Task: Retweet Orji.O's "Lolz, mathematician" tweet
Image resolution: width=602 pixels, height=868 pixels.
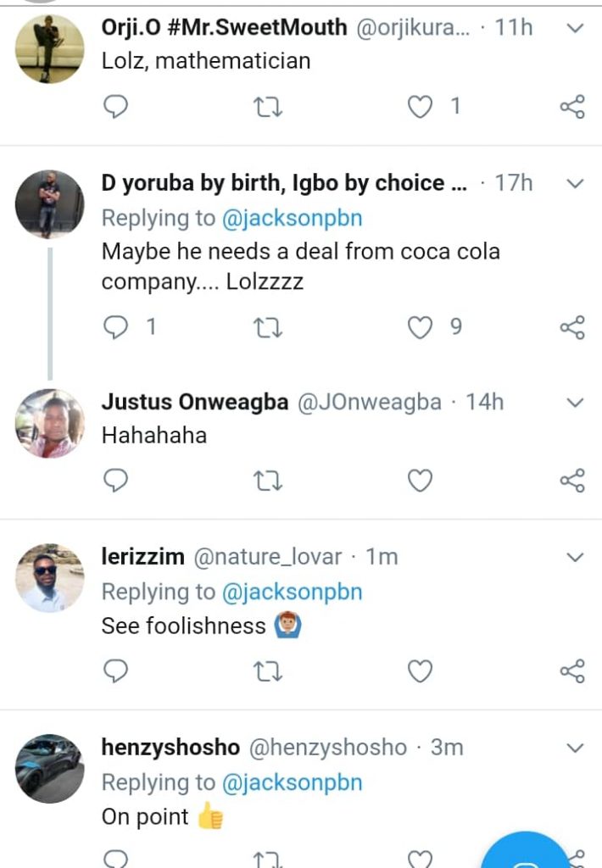Action: 268,106
